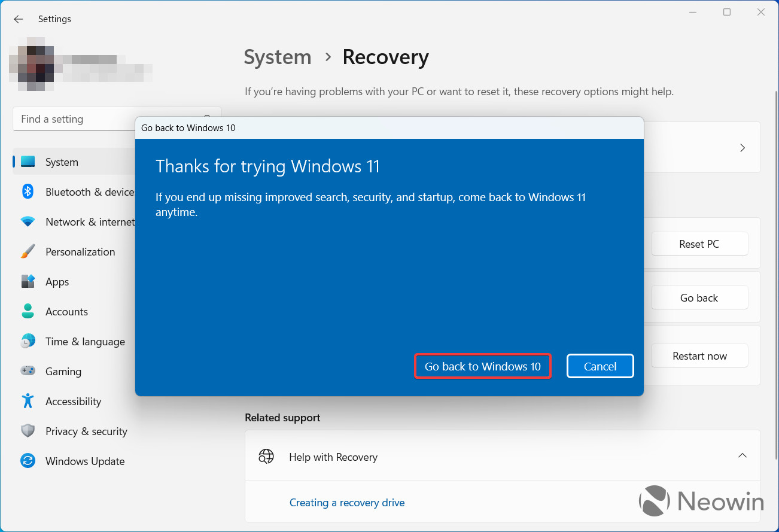Click the Windows Update sync icon
779x532 pixels.
28,461
